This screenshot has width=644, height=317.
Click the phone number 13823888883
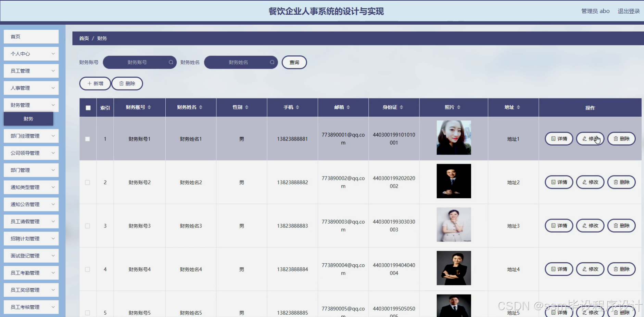click(292, 226)
